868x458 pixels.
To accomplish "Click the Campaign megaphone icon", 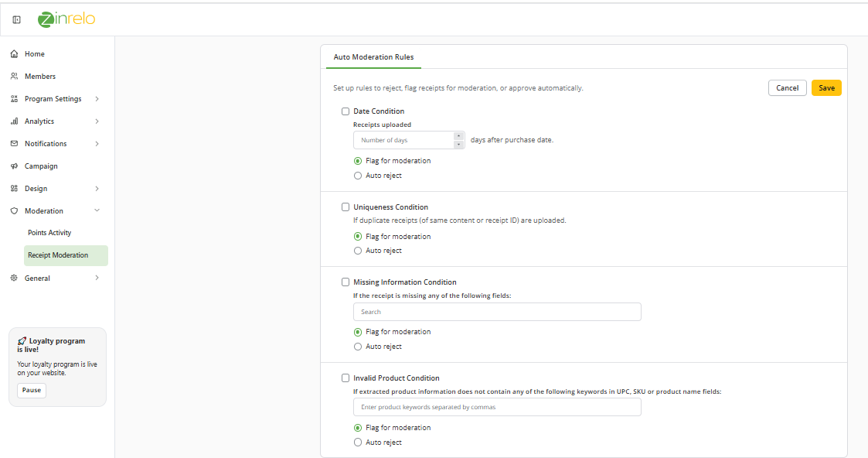I will coord(15,166).
